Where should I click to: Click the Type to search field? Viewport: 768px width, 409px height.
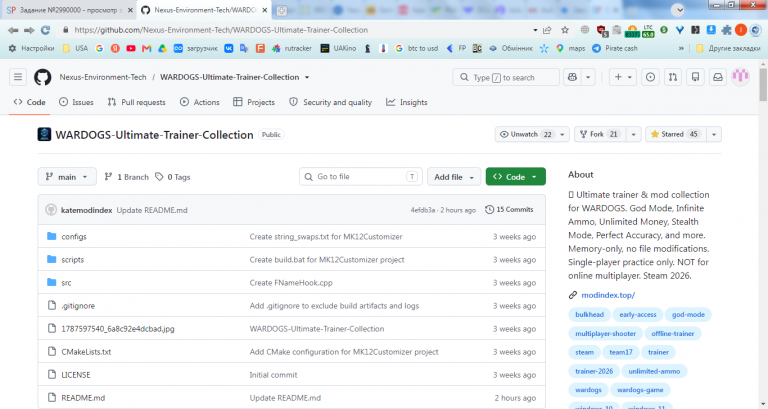pos(506,77)
